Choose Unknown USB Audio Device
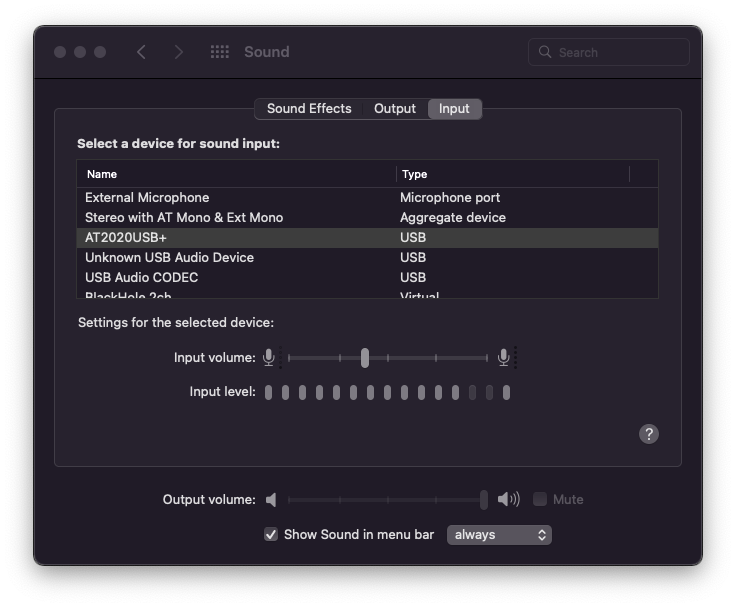The width and height of the screenshot is (736, 607). point(368,258)
